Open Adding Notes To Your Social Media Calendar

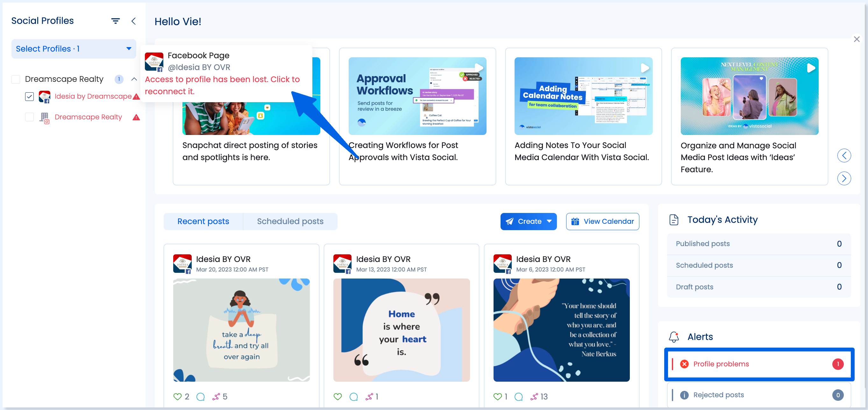pyautogui.click(x=582, y=151)
